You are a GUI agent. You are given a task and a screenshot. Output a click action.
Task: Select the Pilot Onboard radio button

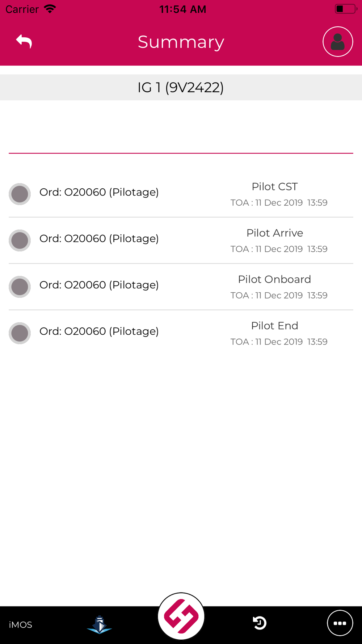pos(20,287)
